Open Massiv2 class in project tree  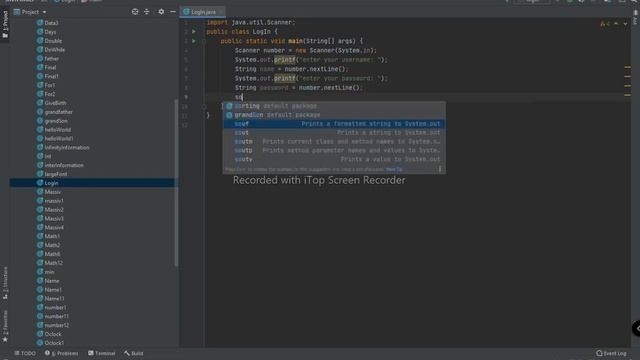54,209
